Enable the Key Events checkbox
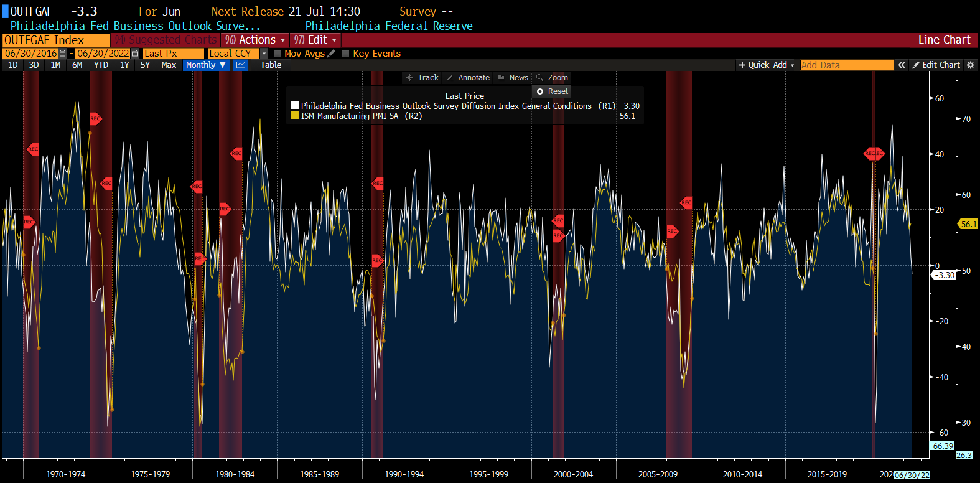980x483 pixels. (x=346, y=54)
